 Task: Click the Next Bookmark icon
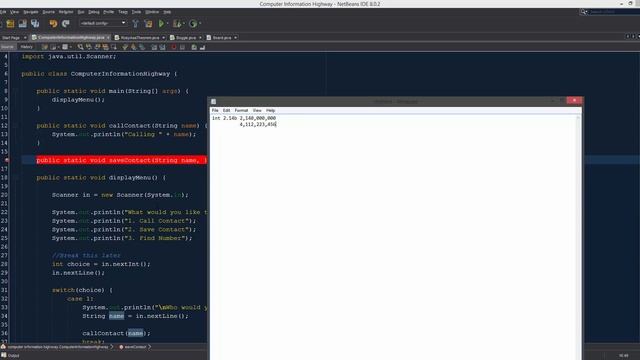coord(133,47)
